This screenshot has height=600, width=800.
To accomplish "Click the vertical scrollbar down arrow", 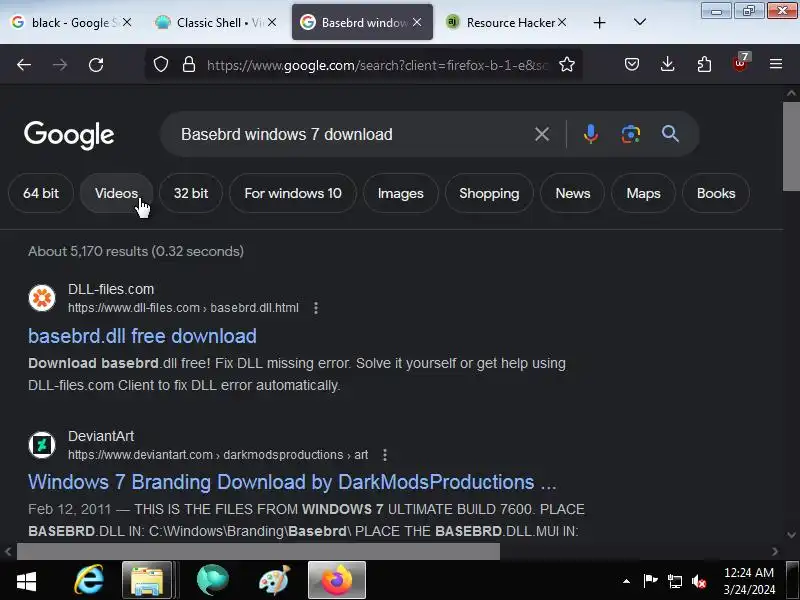I will [x=791, y=535].
